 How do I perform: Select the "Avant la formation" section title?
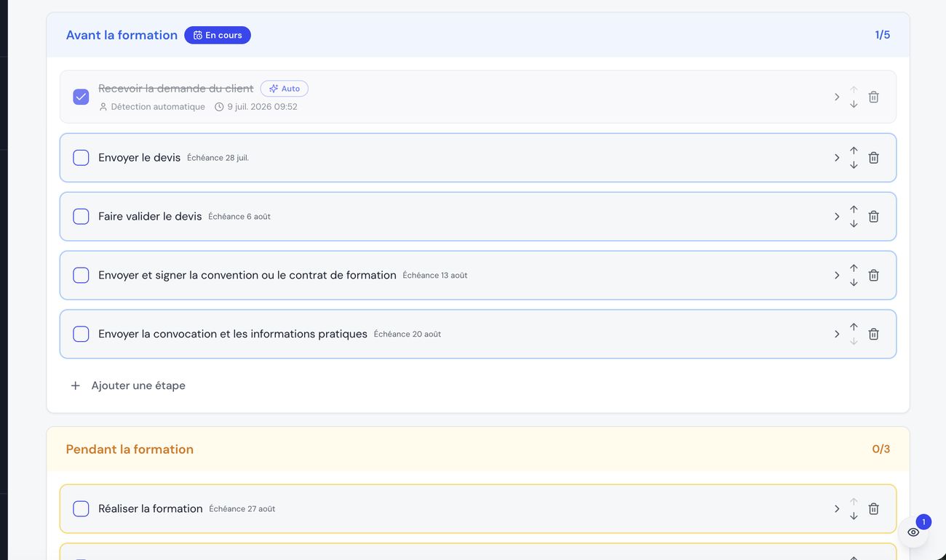[x=122, y=35]
